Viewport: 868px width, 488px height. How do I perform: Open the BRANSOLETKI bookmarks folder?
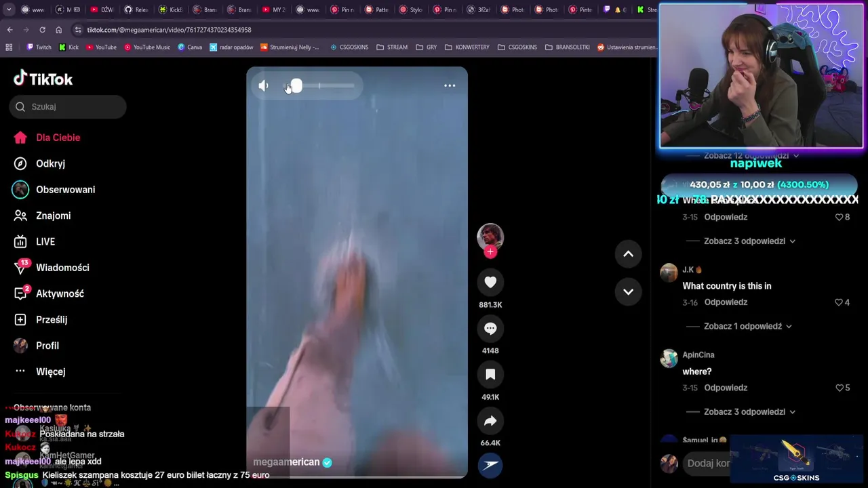pos(568,47)
